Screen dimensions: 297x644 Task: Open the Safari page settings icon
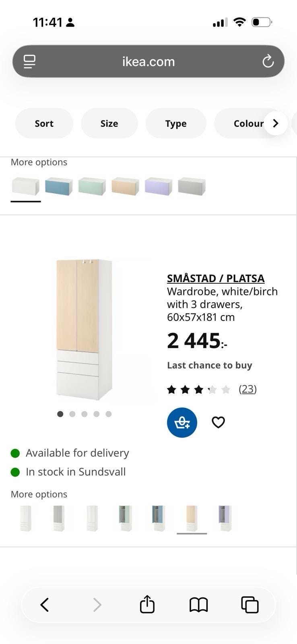[x=29, y=62]
